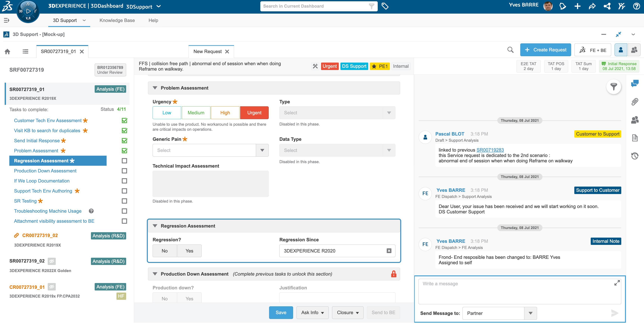Click the tag icon beside search bar

click(385, 6)
